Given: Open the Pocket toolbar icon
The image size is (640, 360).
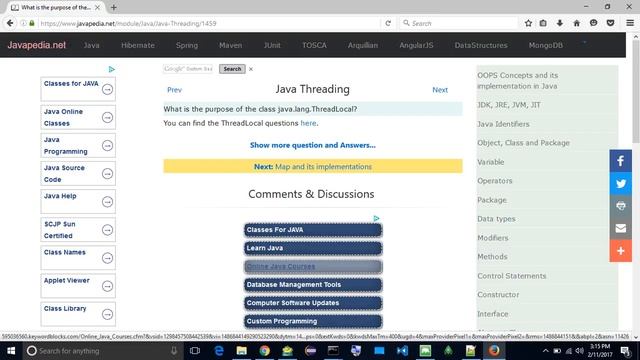Looking at the screenshot, I should [610, 23].
